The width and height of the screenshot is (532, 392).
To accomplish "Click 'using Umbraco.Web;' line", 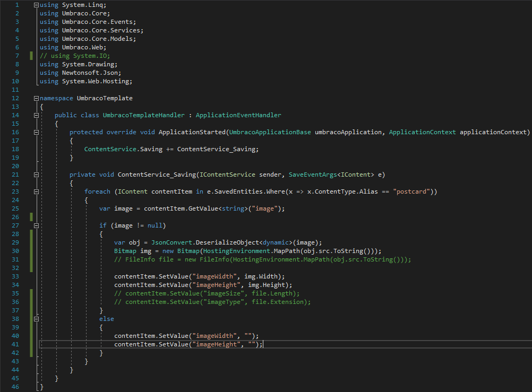I will point(73,47).
